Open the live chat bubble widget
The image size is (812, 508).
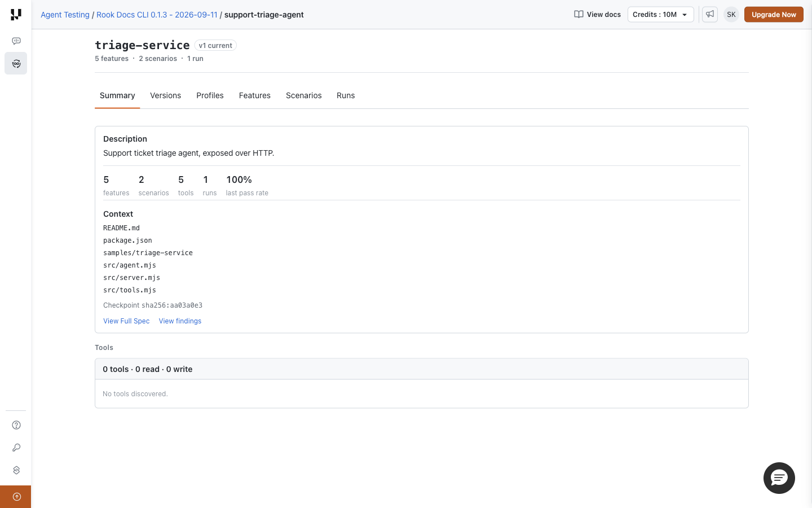click(x=779, y=478)
